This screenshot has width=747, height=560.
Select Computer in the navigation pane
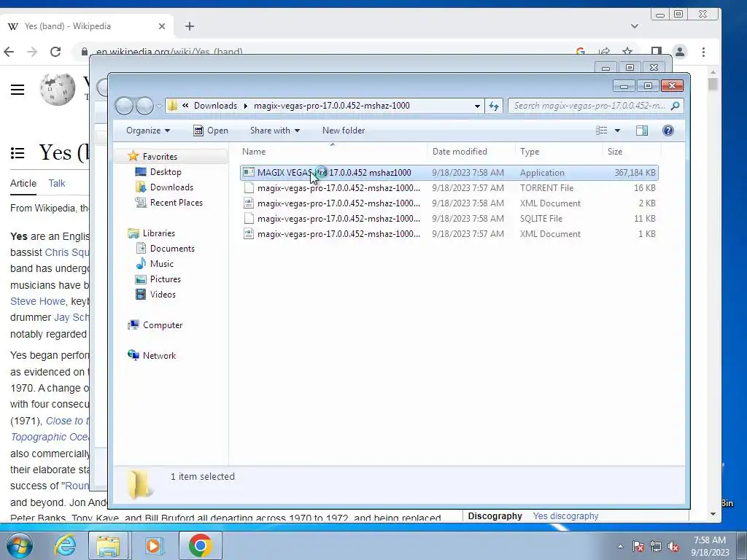[x=163, y=324]
